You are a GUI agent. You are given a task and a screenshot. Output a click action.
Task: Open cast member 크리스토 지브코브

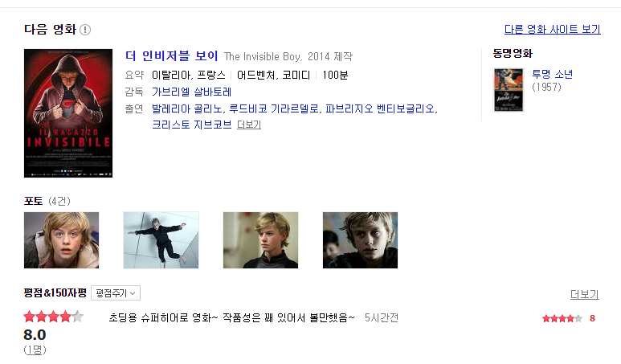[x=192, y=125]
